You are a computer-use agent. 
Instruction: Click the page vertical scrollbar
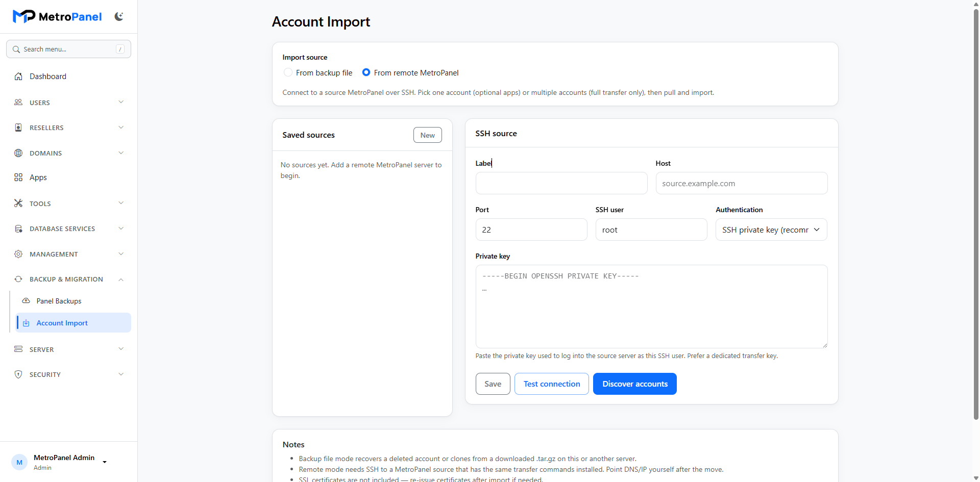[976, 214]
